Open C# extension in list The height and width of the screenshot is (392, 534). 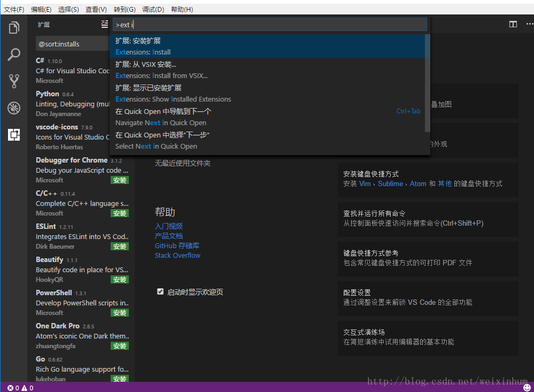click(x=73, y=71)
